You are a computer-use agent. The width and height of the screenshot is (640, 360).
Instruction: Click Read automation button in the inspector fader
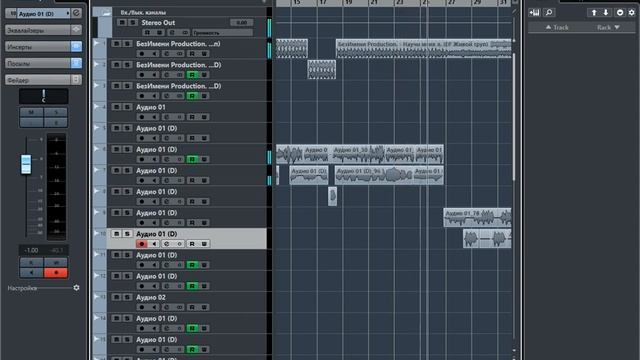tap(31, 263)
